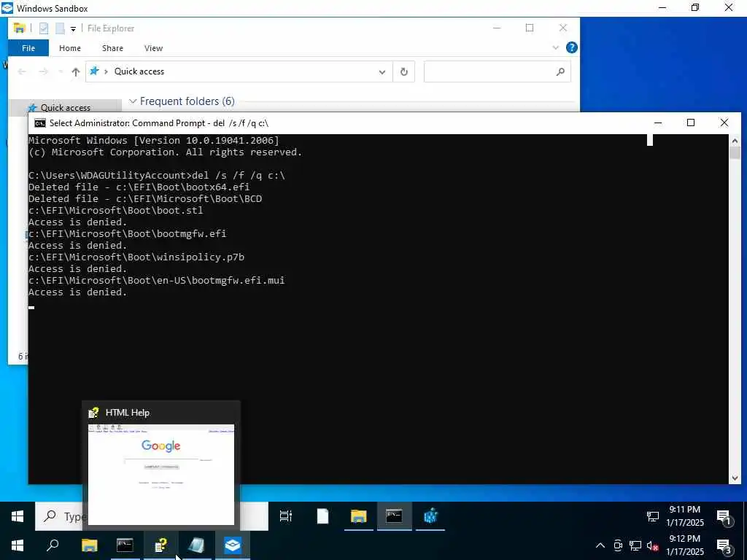Screen dimensions: 747x560
Task: Click white document icon in sandbox taskbar
Action: (x=322, y=516)
